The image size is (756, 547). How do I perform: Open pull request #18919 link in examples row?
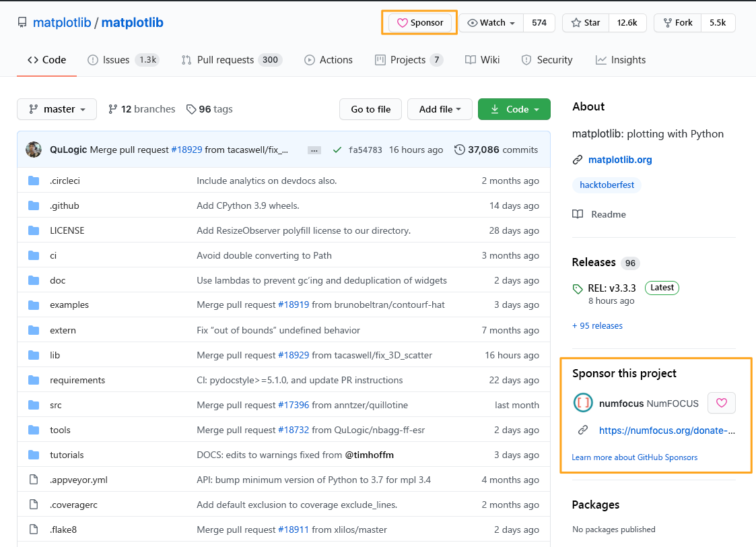click(294, 305)
